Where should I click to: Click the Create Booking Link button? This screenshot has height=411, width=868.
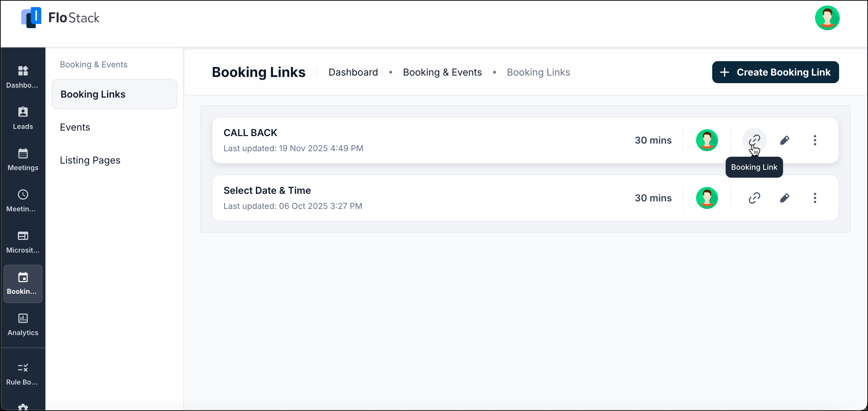[775, 72]
